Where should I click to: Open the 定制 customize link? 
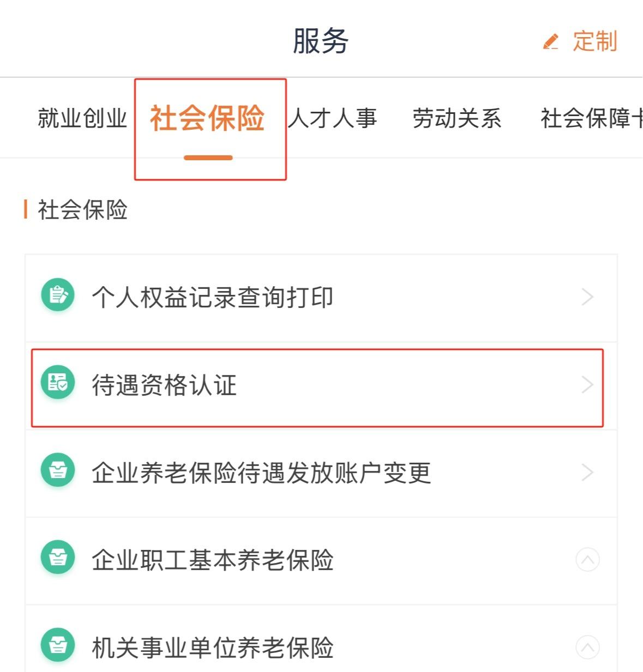click(x=594, y=41)
